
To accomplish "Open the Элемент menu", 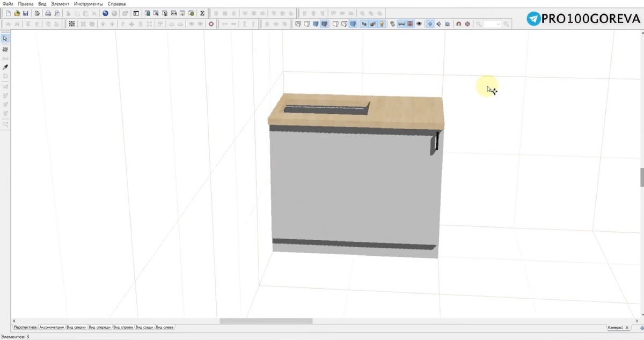I will coord(60,4).
